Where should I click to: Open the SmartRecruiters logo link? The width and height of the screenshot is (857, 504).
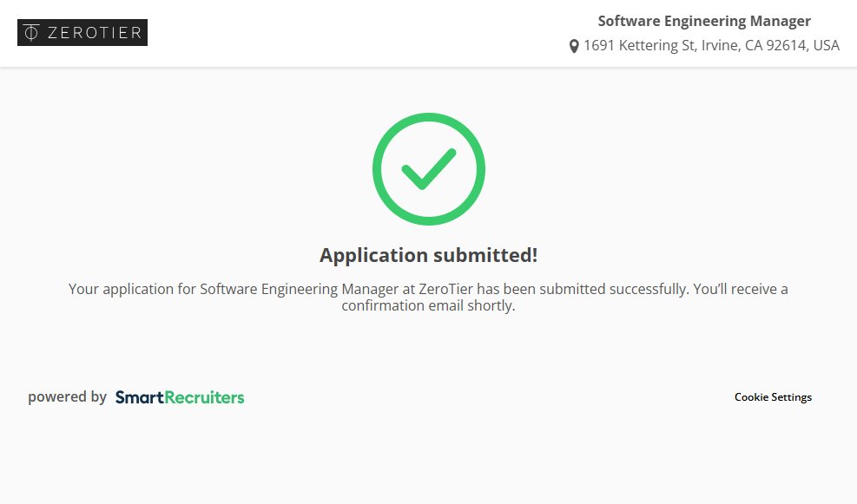pyautogui.click(x=180, y=397)
